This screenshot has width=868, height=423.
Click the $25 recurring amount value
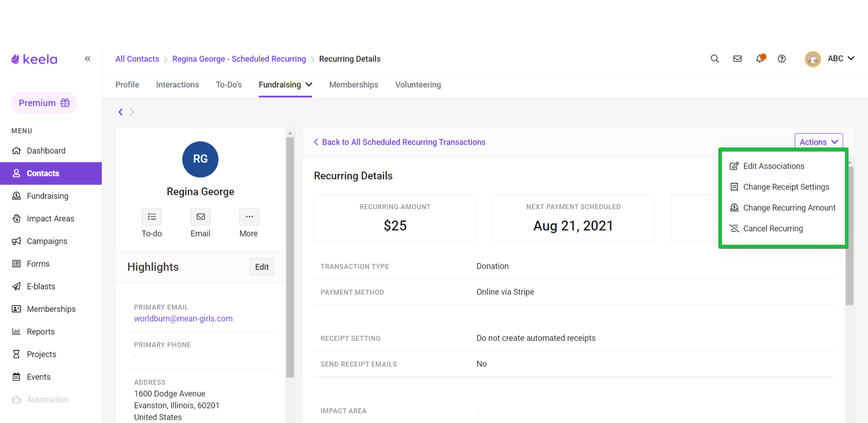[395, 225]
